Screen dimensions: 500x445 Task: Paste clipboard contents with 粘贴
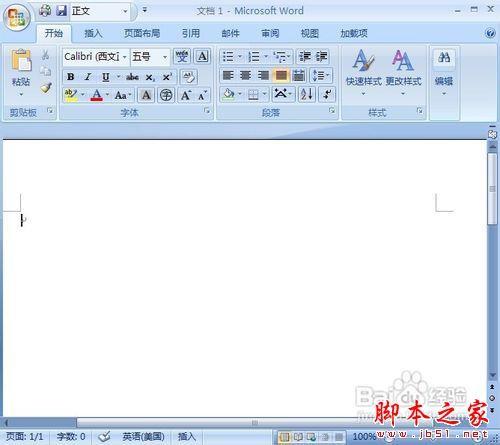click(x=21, y=73)
